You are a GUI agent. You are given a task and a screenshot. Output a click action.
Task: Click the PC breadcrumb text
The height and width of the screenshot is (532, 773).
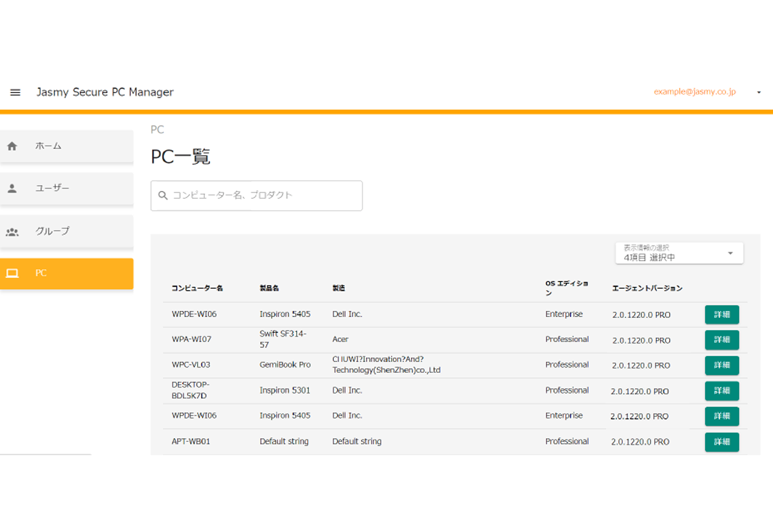pyautogui.click(x=157, y=130)
